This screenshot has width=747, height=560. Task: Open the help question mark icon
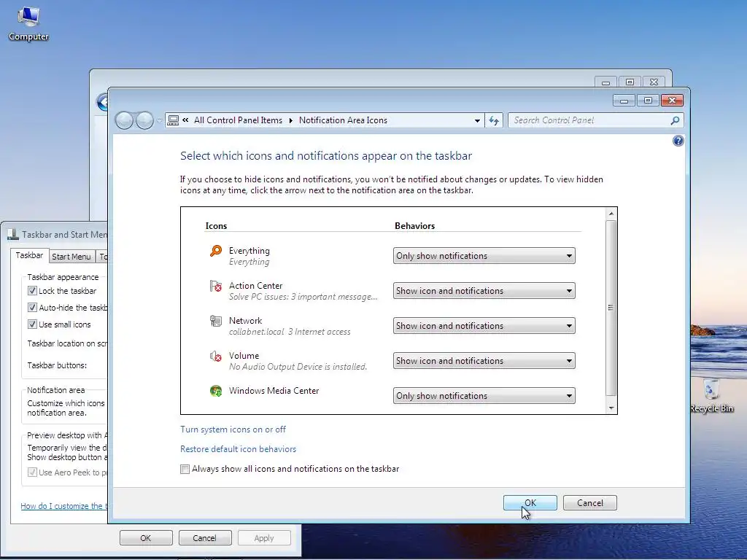pos(678,141)
